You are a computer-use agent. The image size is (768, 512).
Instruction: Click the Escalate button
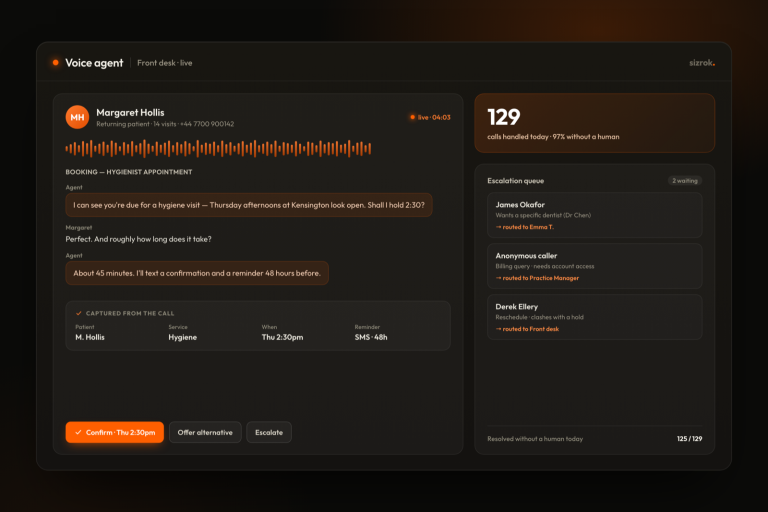point(269,432)
